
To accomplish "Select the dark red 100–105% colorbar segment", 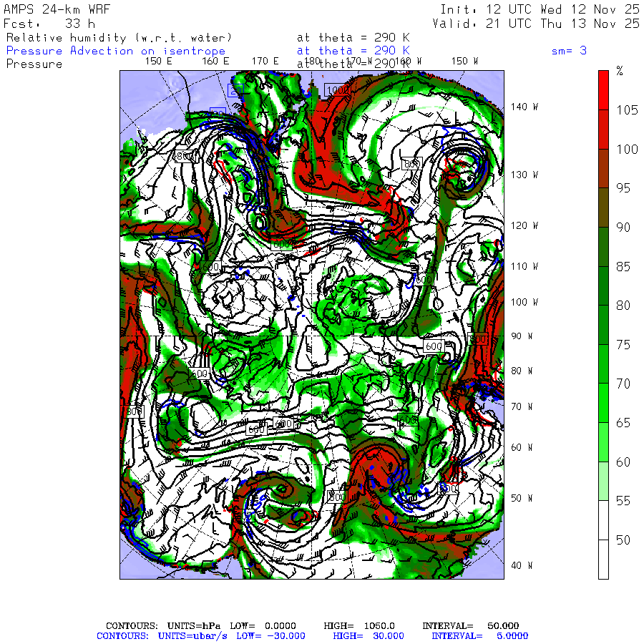I will [x=604, y=129].
